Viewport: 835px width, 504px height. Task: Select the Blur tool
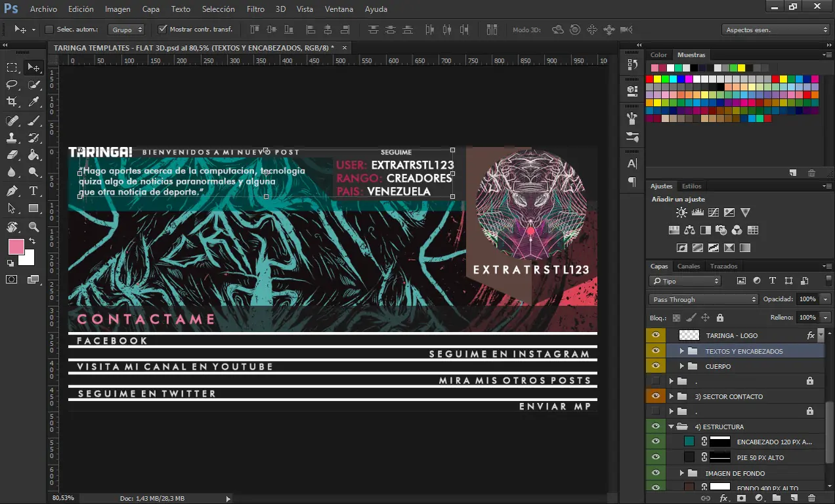tap(12, 172)
